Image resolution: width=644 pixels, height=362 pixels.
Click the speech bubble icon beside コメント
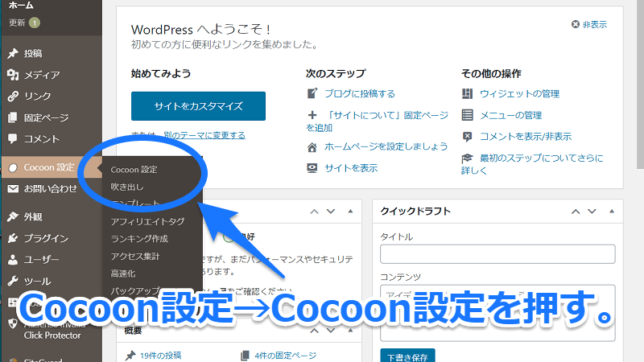(x=12, y=138)
